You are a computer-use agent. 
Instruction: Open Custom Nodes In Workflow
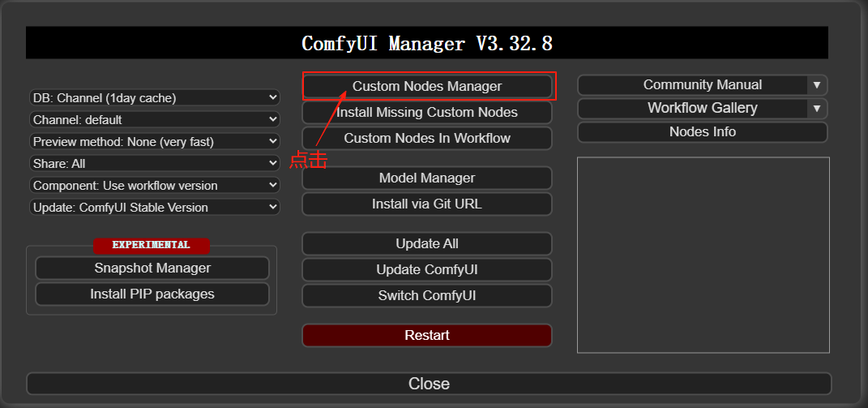(427, 138)
